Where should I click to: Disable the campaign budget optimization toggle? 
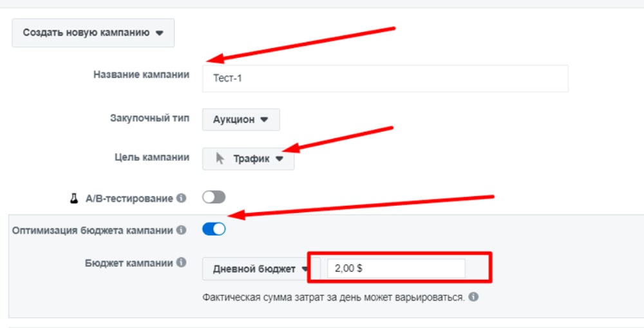214,229
